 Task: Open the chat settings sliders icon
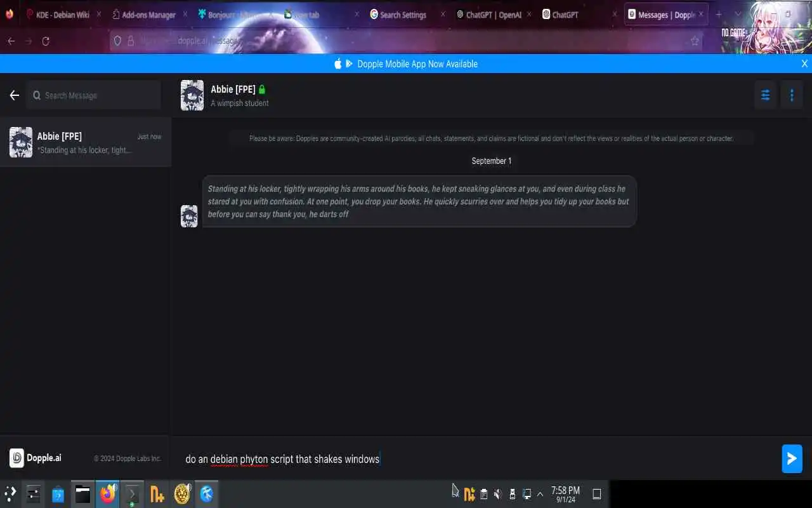[x=766, y=95]
